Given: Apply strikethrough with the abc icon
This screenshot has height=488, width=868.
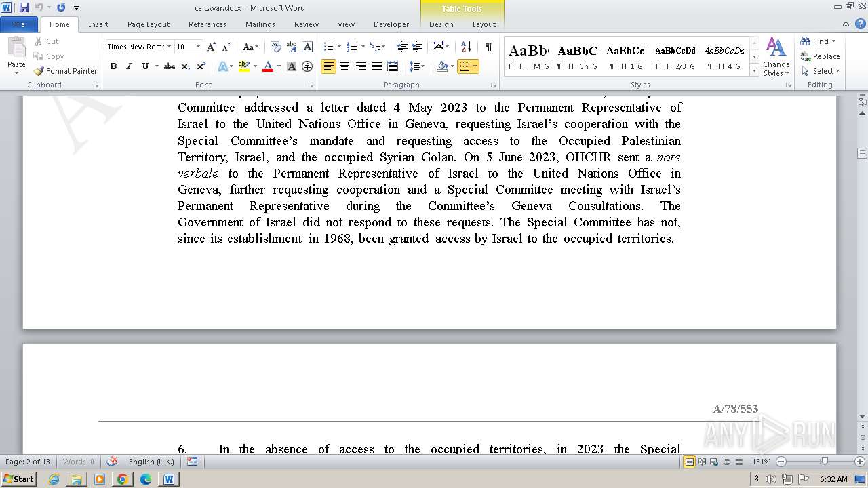Looking at the screenshot, I should point(170,66).
